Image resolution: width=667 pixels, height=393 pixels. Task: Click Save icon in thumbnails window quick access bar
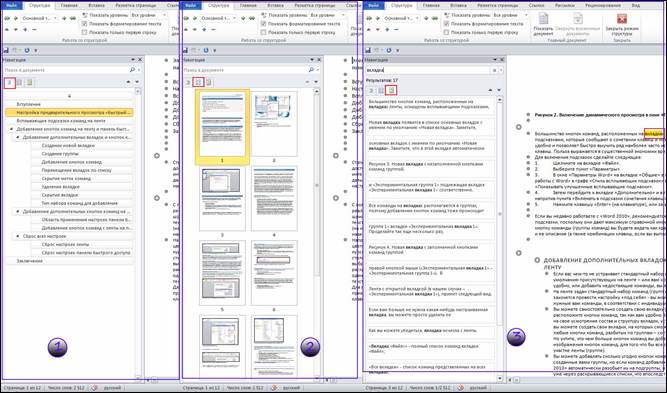(x=185, y=50)
